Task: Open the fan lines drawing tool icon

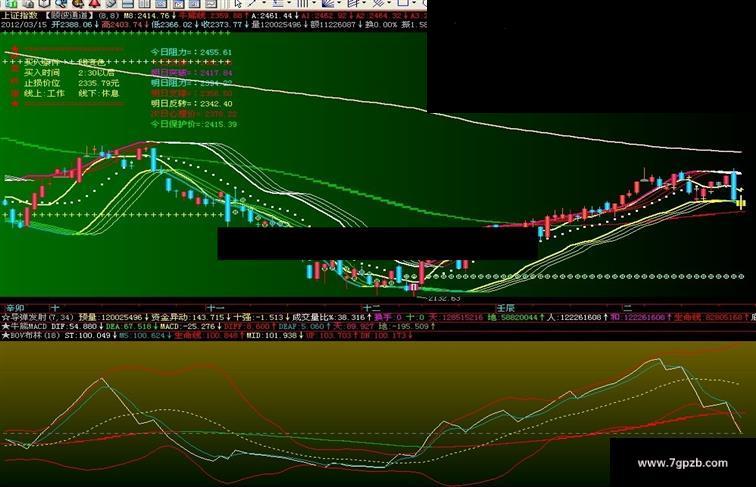Action: 328,3
